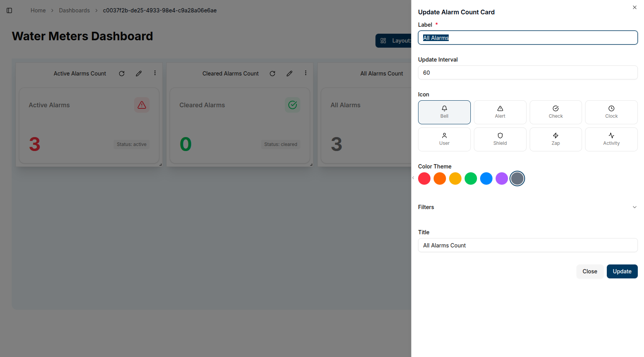Select the Clock icon option
The height and width of the screenshot is (357, 644).
coord(611,112)
